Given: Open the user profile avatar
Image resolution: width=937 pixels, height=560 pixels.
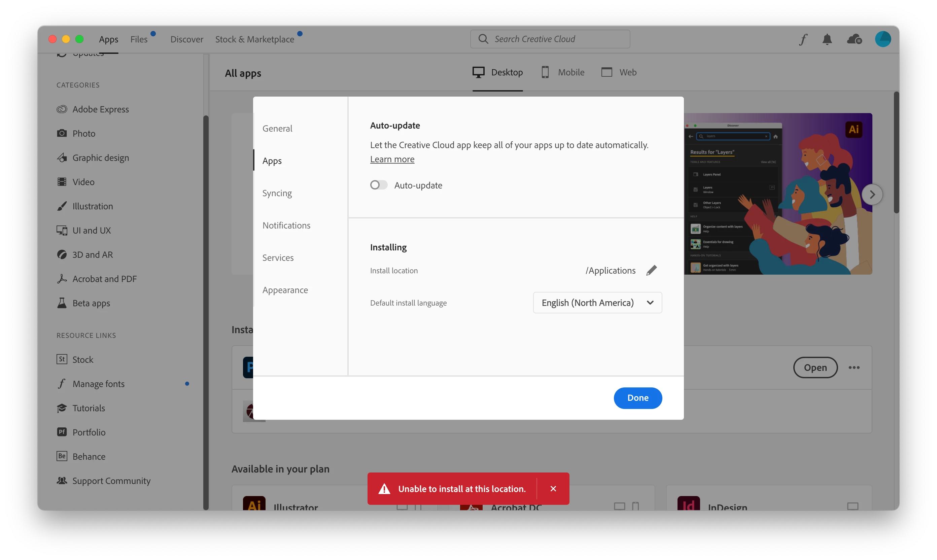Looking at the screenshot, I should (883, 39).
